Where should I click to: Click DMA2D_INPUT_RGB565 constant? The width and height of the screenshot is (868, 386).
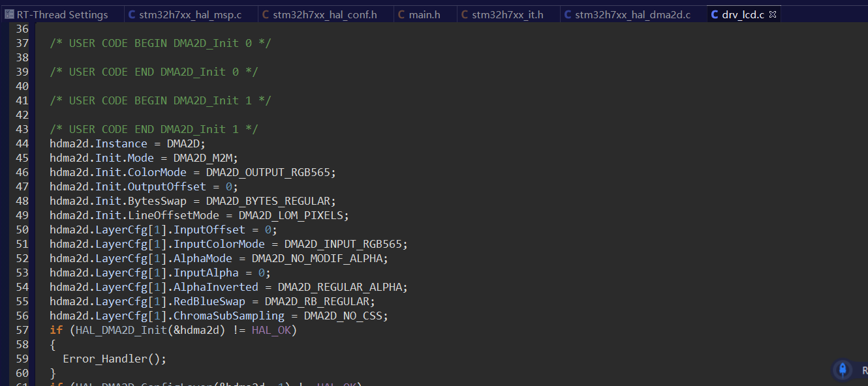click(343, 244)
